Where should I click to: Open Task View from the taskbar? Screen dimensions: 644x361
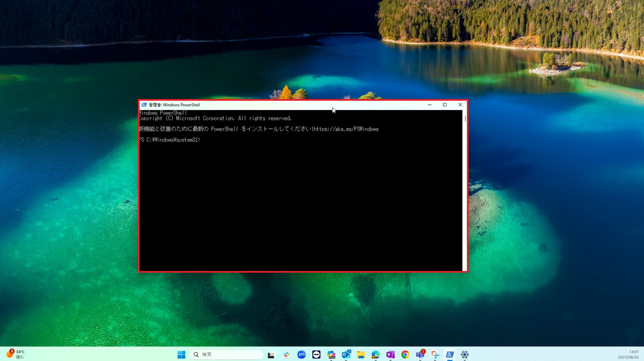coord(271,355)
